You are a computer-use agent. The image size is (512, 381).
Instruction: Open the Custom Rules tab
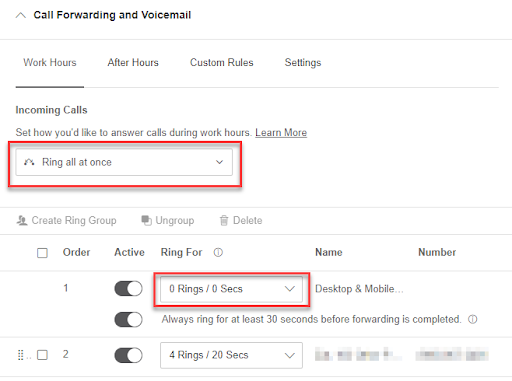click(222, 63)
